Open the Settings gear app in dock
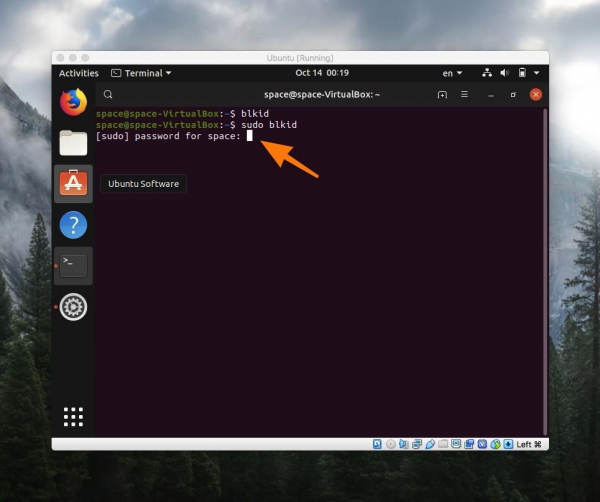Image resolution: width=600 pixels, height=502 pixels. pyautogui.click(x=73, y=306)
